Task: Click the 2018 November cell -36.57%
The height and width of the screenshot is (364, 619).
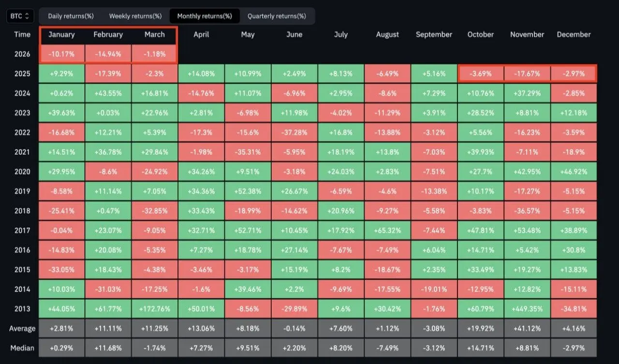Action: coord(527,211)
